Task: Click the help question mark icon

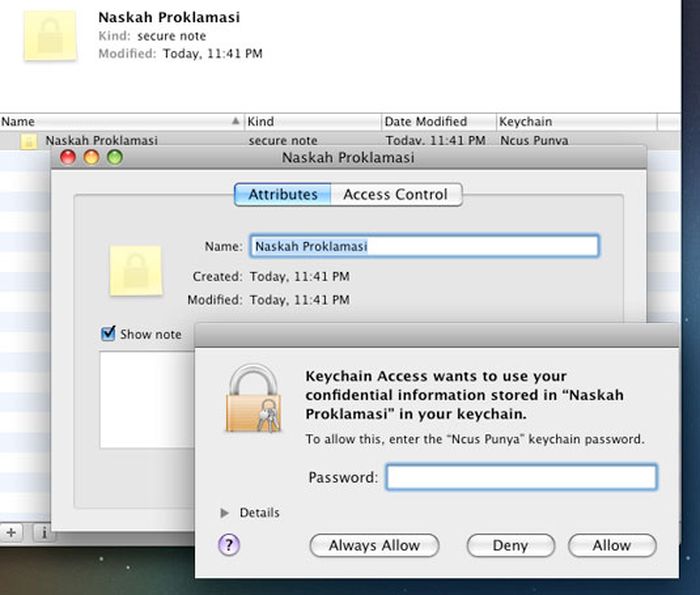Action: tap(229, 545)
